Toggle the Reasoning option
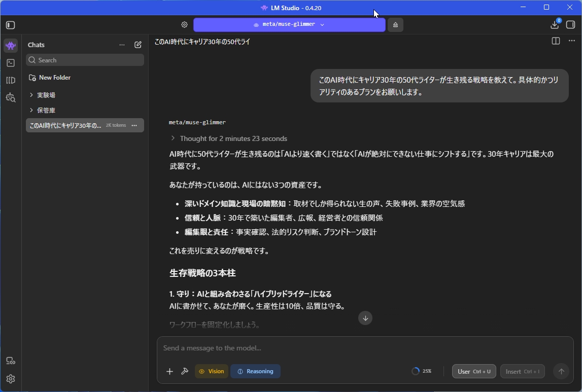The image size is (582, 392). (x=255, y=371)
